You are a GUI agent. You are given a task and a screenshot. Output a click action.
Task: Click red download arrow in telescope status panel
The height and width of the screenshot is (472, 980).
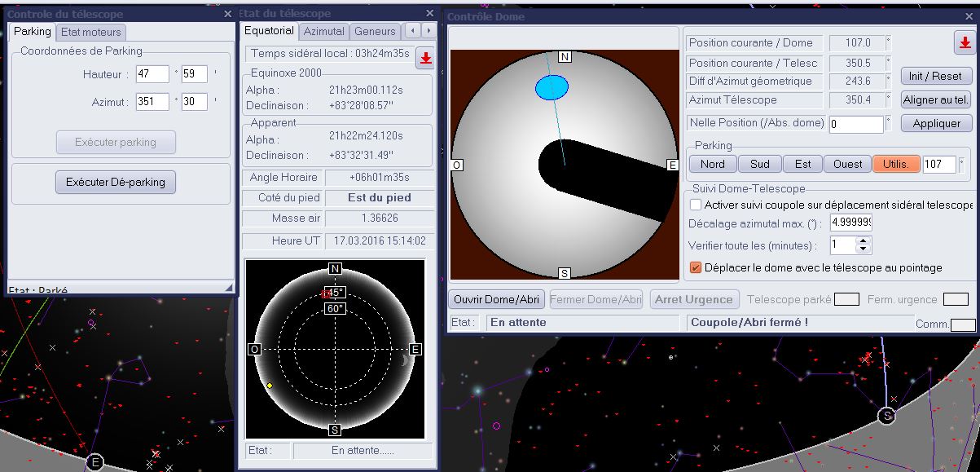425,58
